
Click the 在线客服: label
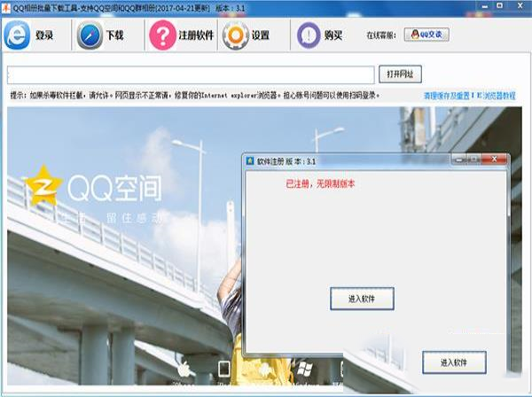tap(381, 35)
